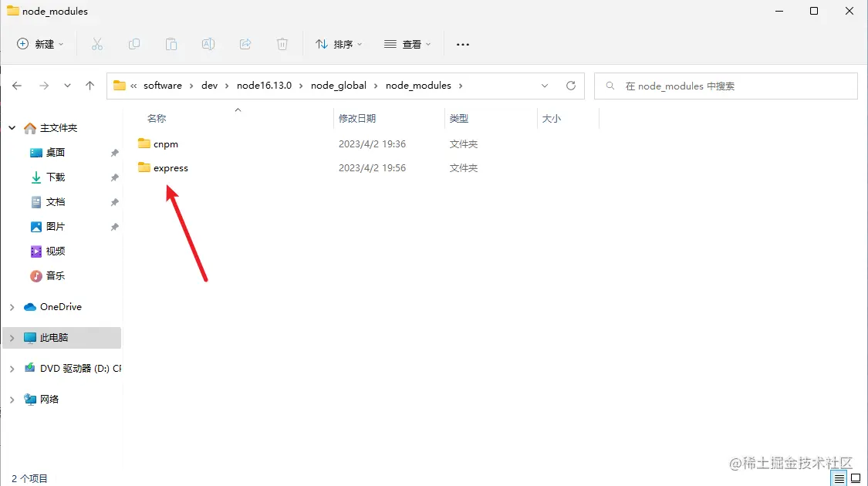Click the cnpm date 2023/4/2 19:36
The image size is (868, 486).
[372, 144]
